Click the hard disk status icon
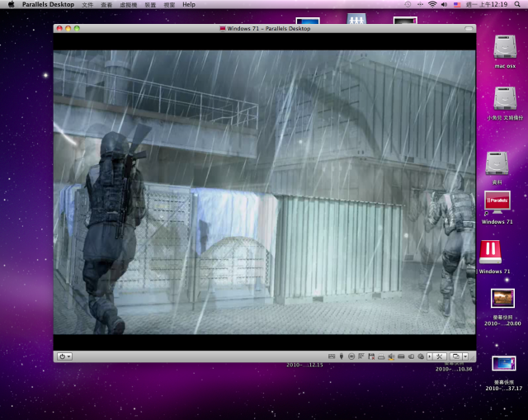 401,356
